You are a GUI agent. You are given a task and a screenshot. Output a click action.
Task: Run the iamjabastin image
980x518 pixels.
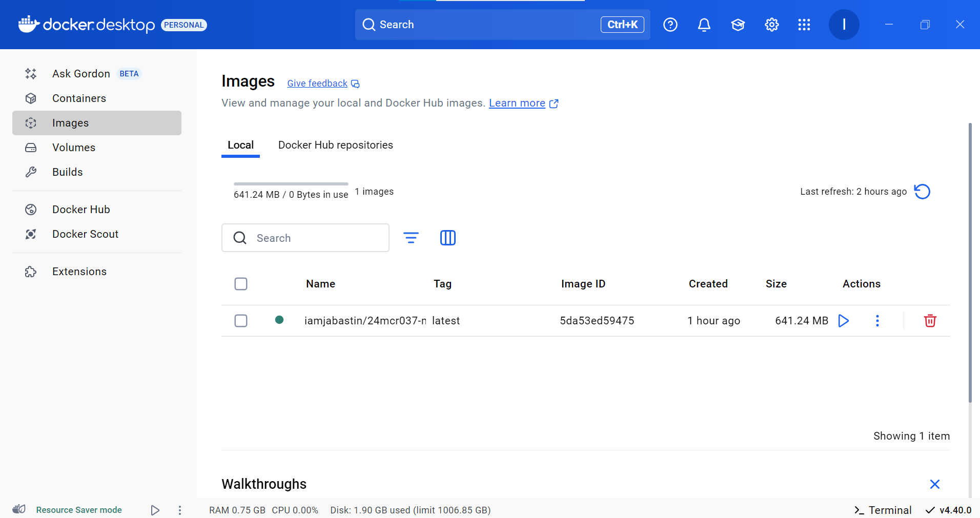tap(844, 321)
